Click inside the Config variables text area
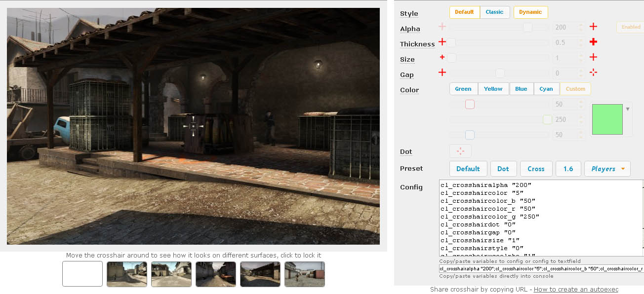This screenshot has width=644, height=294. click(541, 218)
